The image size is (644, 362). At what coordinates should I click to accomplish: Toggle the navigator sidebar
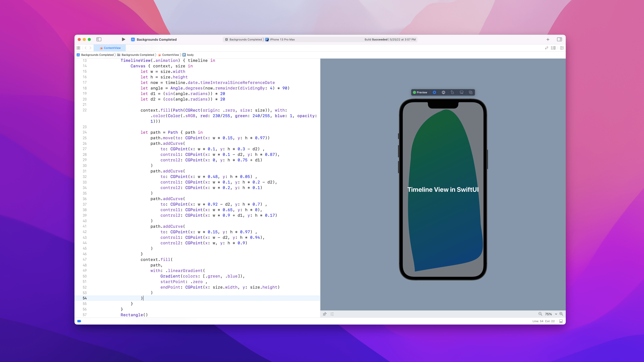[x=99, y=39]
